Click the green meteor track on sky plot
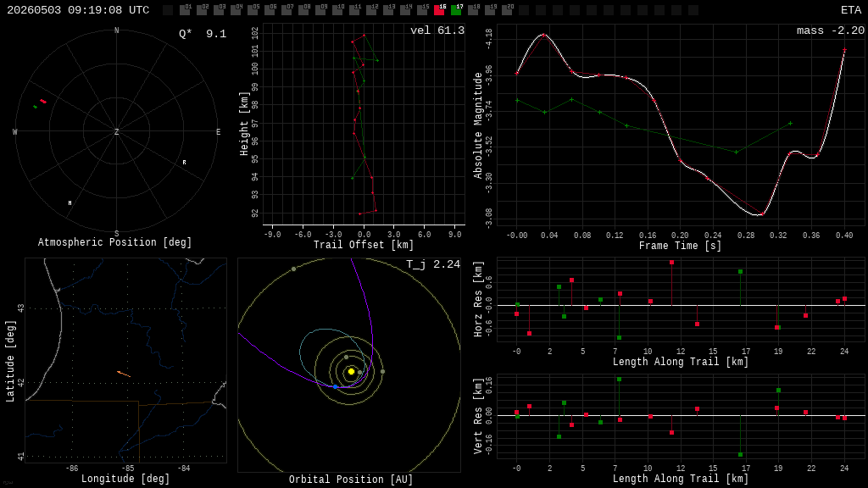Screen dimensions: 868x488 tap(36, 107)
